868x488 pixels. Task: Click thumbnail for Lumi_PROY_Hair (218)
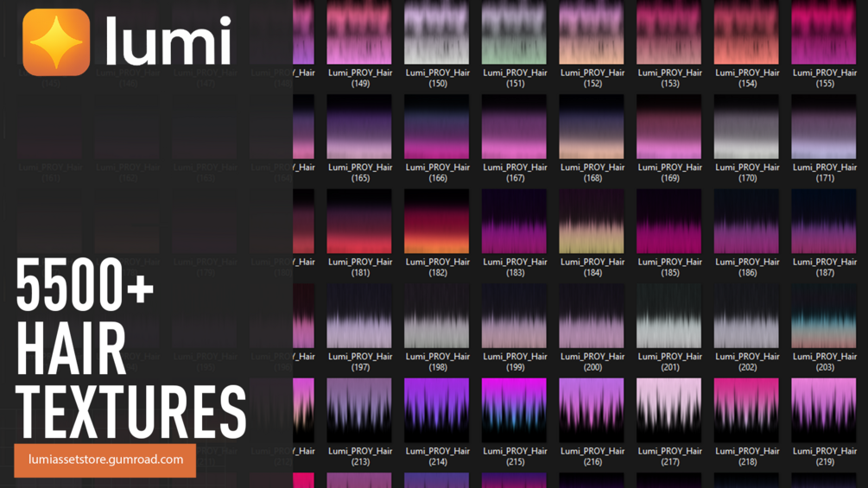pos(747,410)
